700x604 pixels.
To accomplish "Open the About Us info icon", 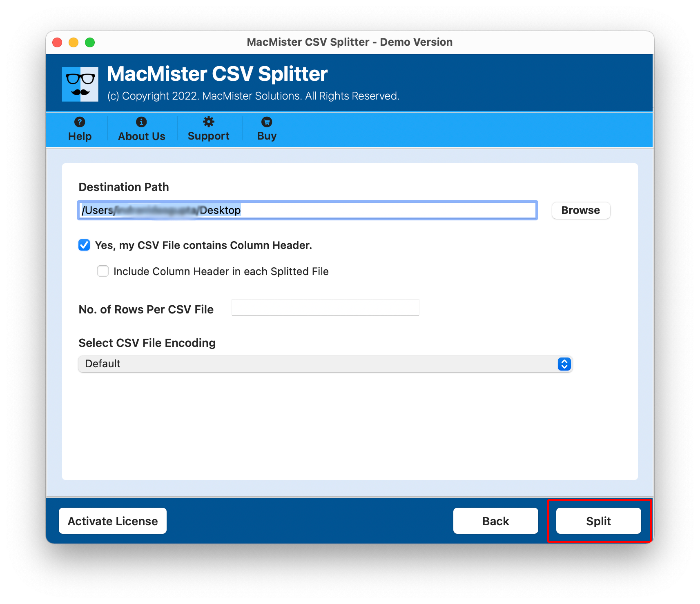I will pyautogui.click(x=141, y=122).
